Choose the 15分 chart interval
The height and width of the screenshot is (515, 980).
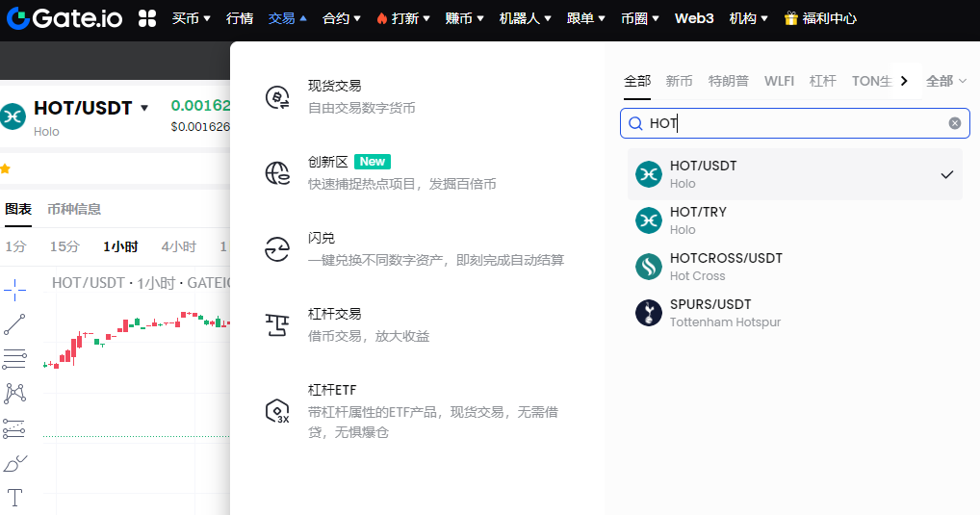64,246
